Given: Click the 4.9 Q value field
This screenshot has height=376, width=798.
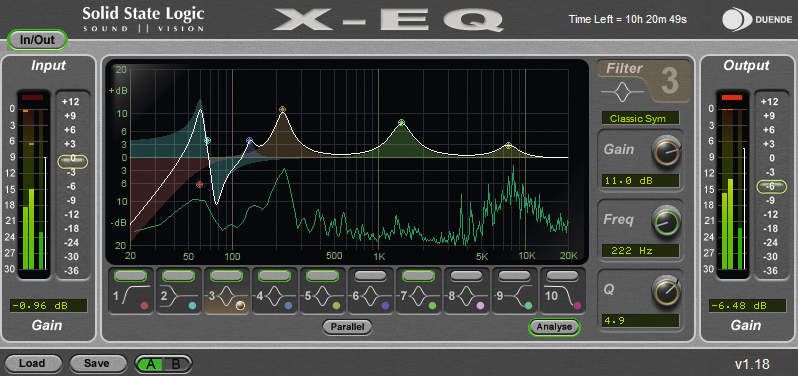Looking at the screenshot, I should (640, 321).
